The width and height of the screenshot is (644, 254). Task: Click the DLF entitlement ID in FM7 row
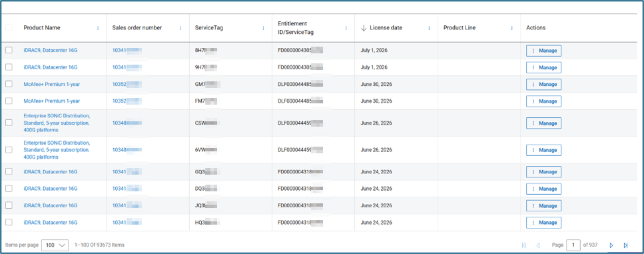(x=300, y=101)
